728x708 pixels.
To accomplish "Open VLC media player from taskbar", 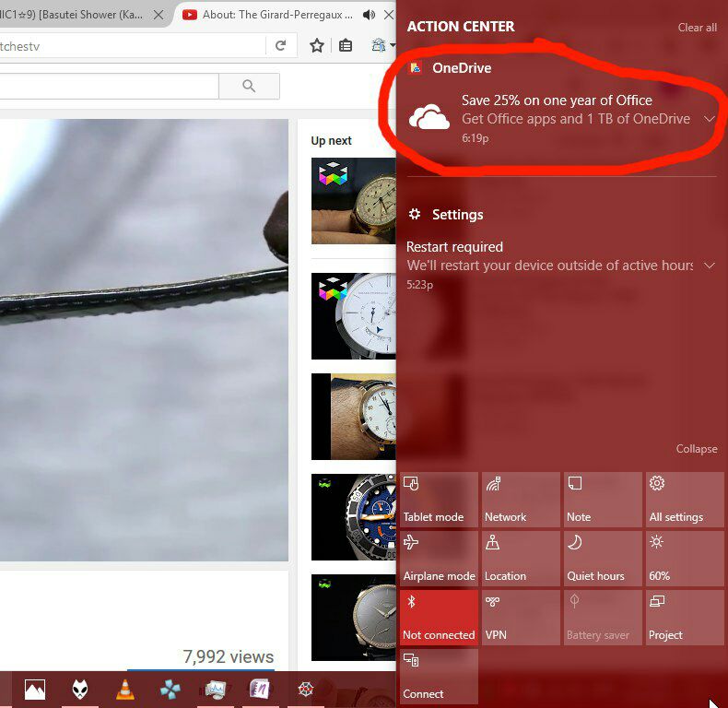I will 125,690.
